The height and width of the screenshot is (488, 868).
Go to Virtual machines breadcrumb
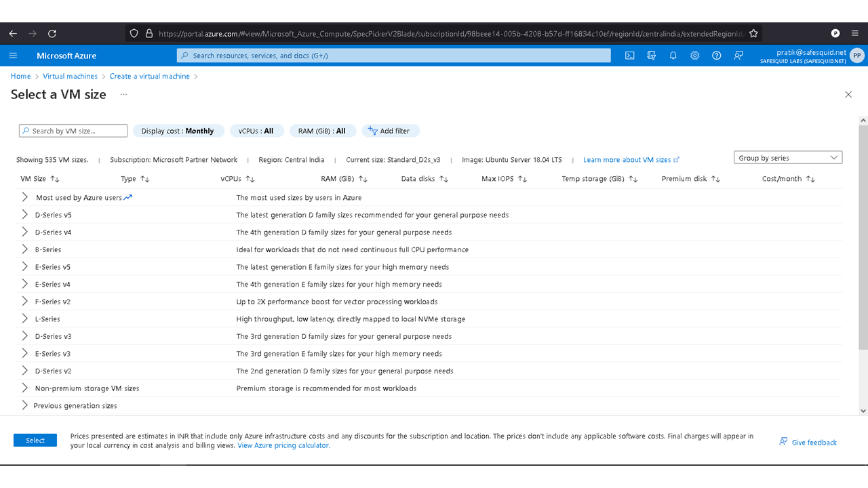[71, 77]
